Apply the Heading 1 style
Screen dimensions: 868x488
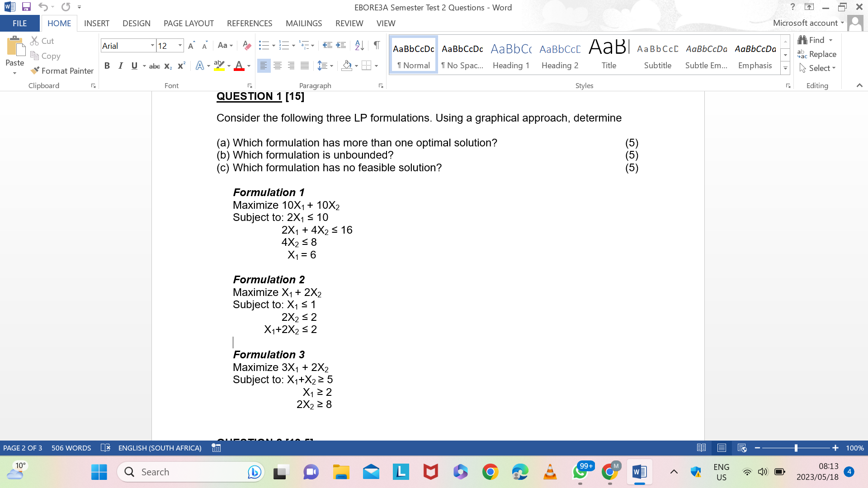[x=510, y=54]
